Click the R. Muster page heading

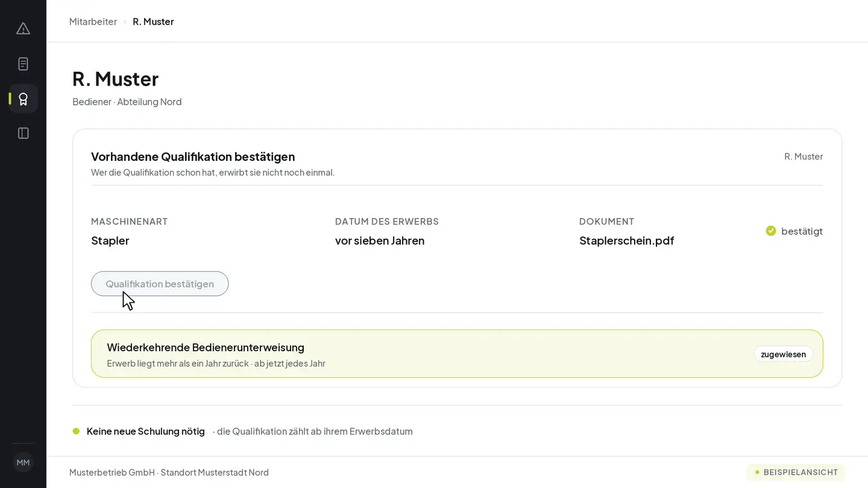[x=116, y=79]
